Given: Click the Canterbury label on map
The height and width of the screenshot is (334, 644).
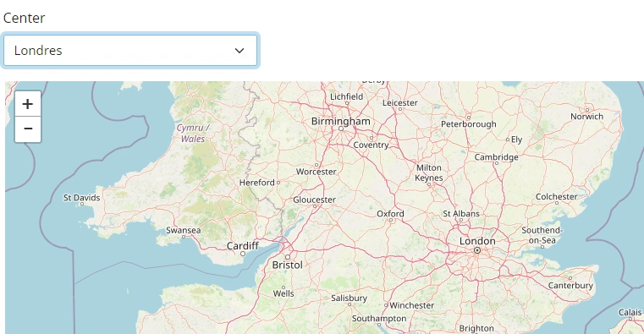Looking at the screenshot, I should tap(570, 286).
